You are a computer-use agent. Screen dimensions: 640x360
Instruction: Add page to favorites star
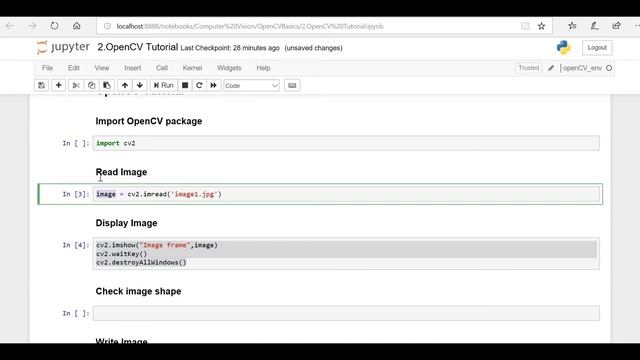(541, 26)
